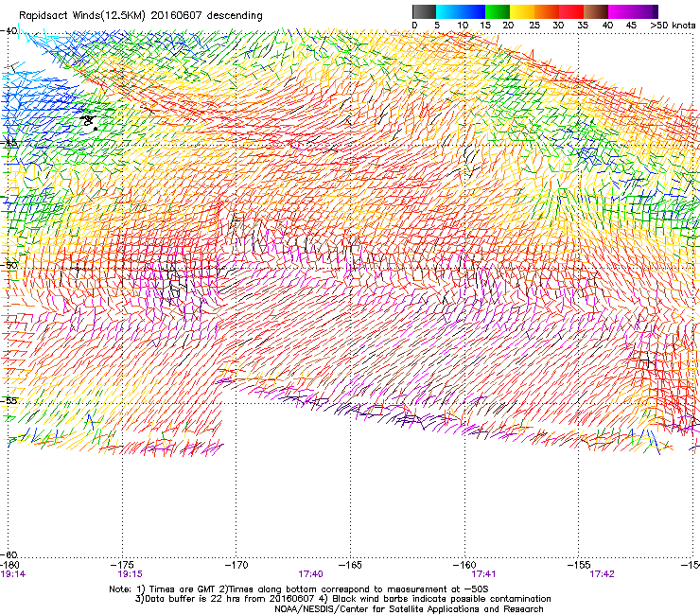Viewport: 700px width, 615px height.
Task: Click the red 30–35 knots legend swatch
Action: coord(571,11)
